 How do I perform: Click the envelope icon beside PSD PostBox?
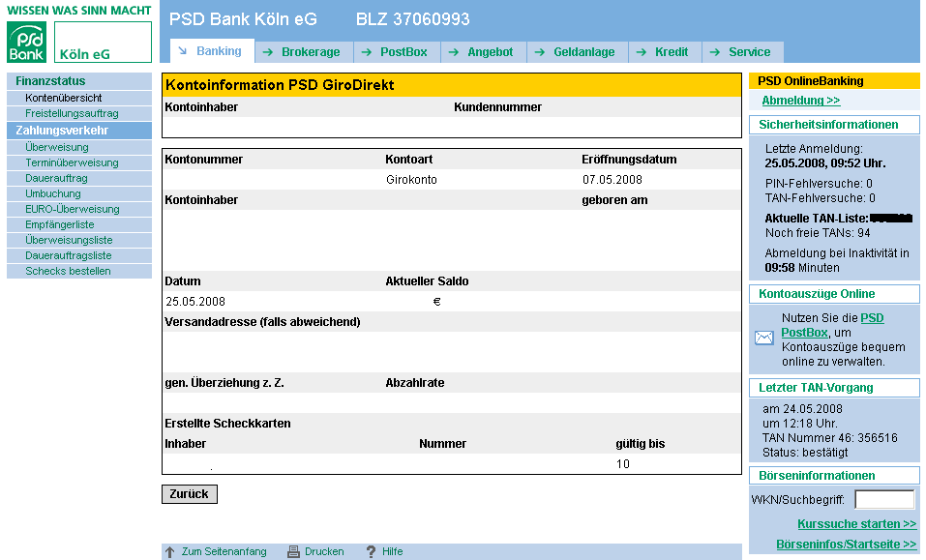coord(764,338)
